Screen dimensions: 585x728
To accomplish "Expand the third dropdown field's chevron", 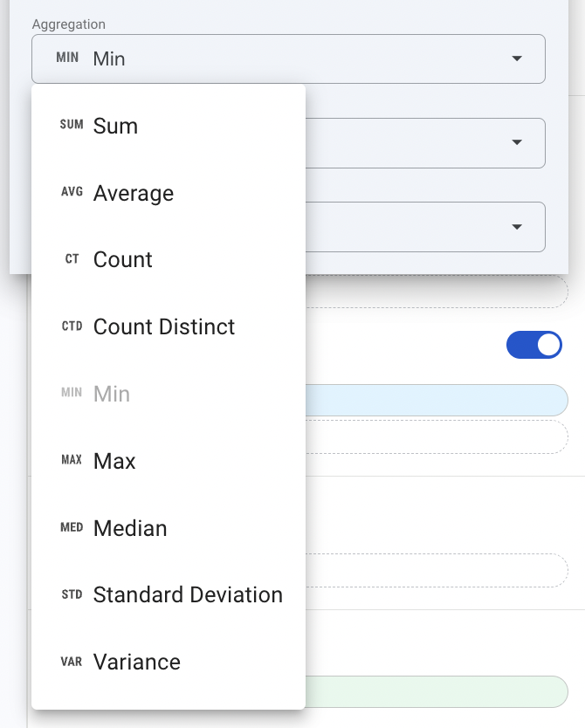I will click(519, 226).
